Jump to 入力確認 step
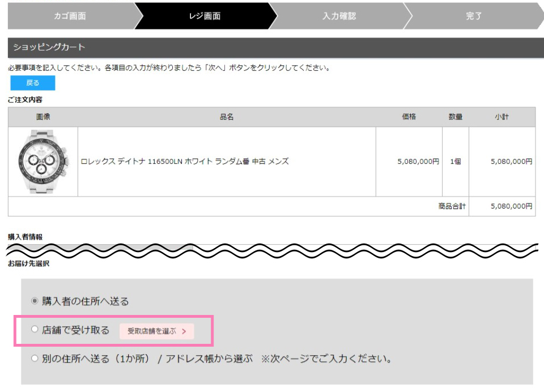Screen dimensions: 544x392 339,16
